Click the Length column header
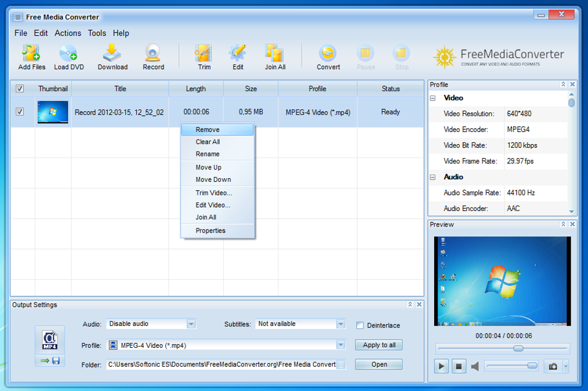 point(196,89)
